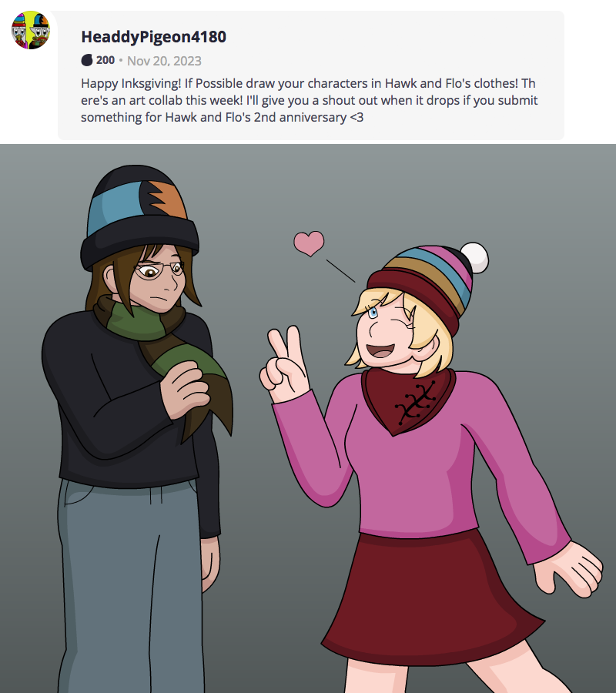The height and width of the screenshot is (693, 616).
Task: Open the HeaddyPigeon4180 username link
Action: [x=153, y=37]
